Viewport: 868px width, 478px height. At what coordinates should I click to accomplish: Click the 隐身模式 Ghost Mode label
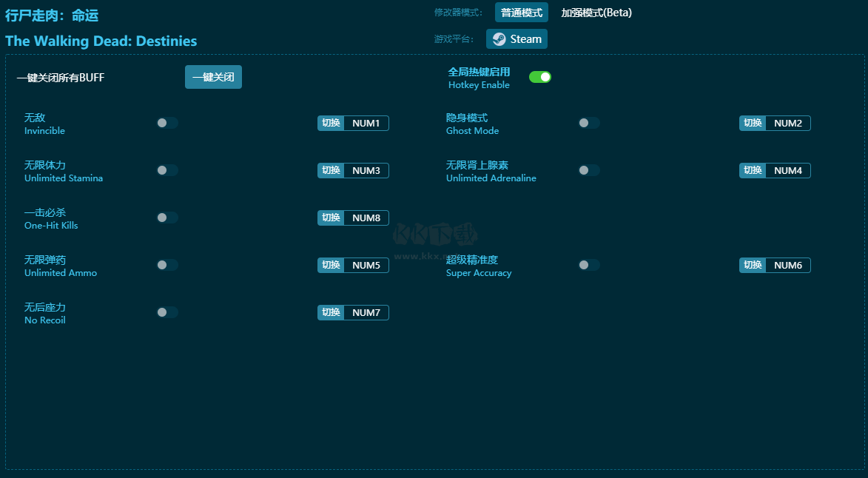tap(472, 124)
